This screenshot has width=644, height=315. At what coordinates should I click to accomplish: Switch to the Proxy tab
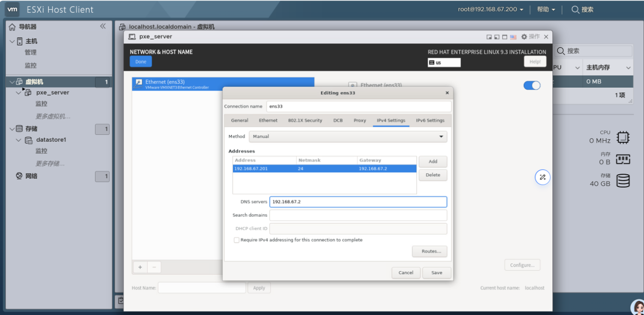click(x=360, y=121)
